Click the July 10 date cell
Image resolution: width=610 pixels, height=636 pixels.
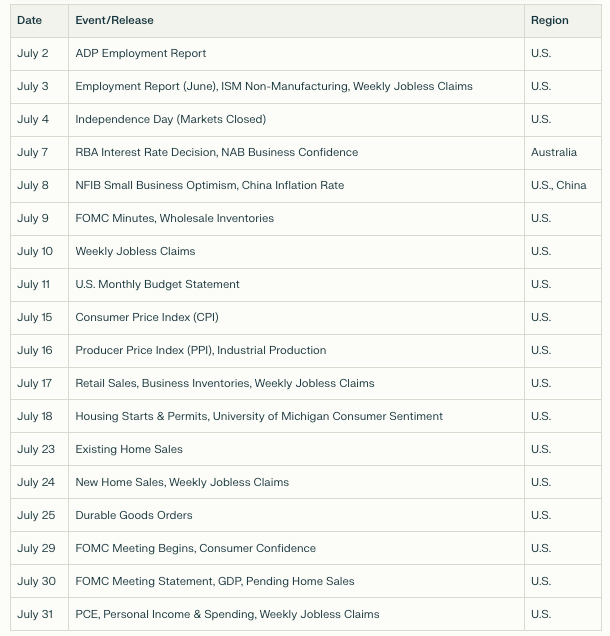point(35,251)
